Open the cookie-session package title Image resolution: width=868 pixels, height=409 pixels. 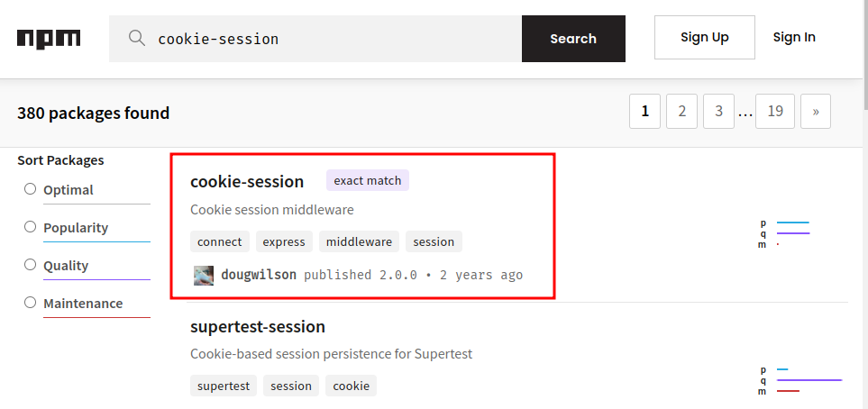pos(247,181)
